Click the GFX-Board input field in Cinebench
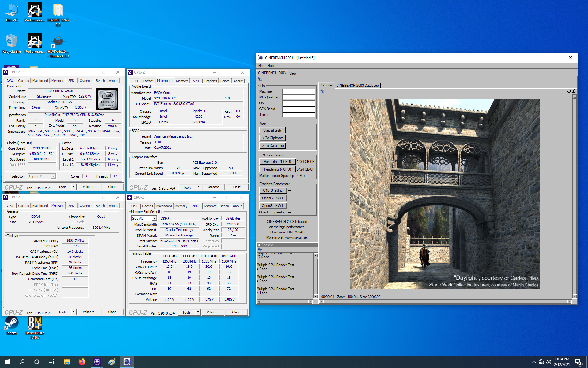Screen dimensions: 588x368 [x=299, y=109]
